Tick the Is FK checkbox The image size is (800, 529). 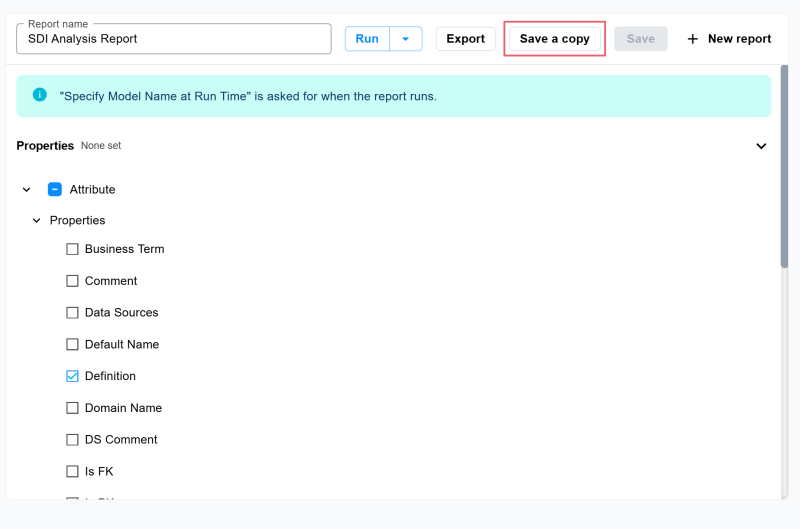coord(72,471)
